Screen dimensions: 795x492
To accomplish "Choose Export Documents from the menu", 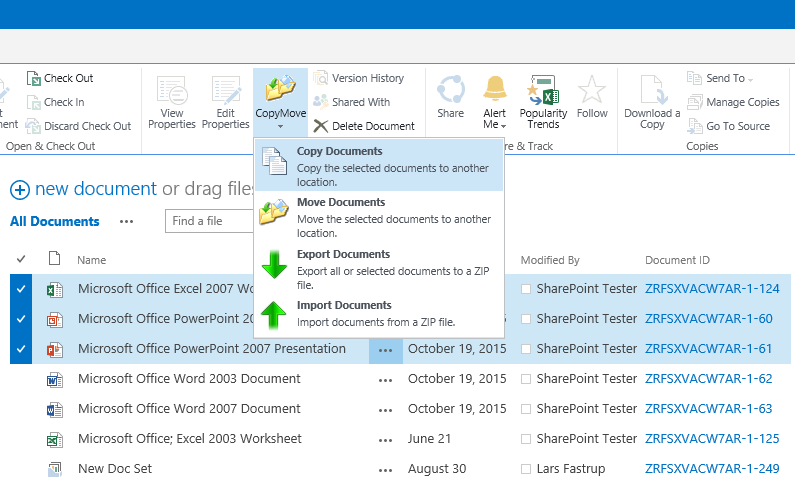I will point(379,269).
